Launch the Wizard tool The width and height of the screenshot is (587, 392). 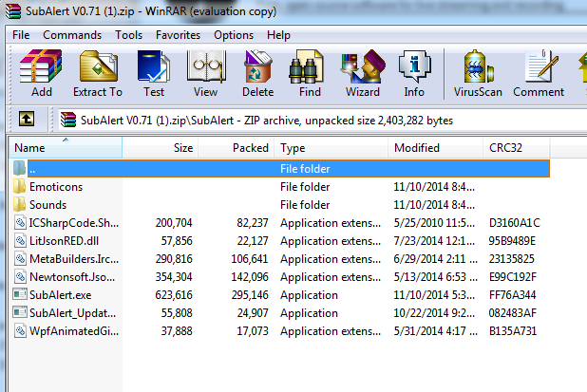363,66
